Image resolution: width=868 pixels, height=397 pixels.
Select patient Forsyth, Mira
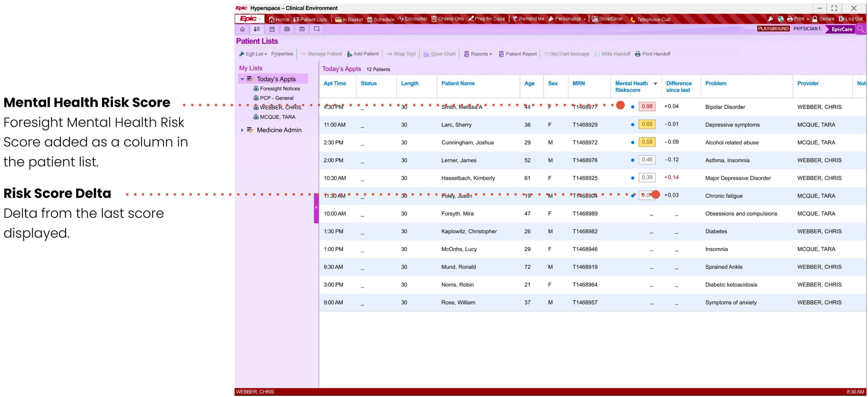457,214
